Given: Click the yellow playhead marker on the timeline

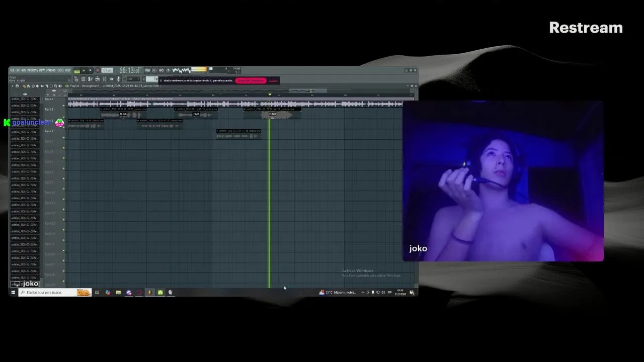Looking at the screenshot, I should click(270, 95).
